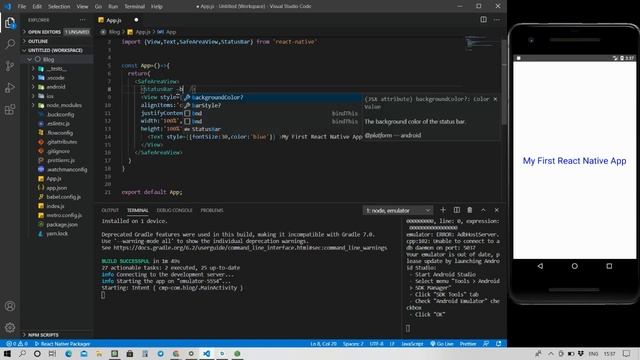Open the feedback icon in status bar
This screenshot has height=360, width=640.
click(x=486, y=344)
